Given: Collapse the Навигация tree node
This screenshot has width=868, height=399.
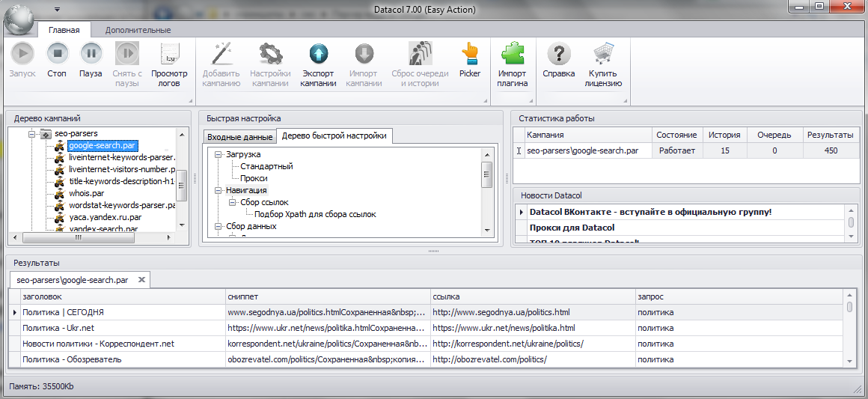Looking at the screenshot, I should (x=218, y=191).
